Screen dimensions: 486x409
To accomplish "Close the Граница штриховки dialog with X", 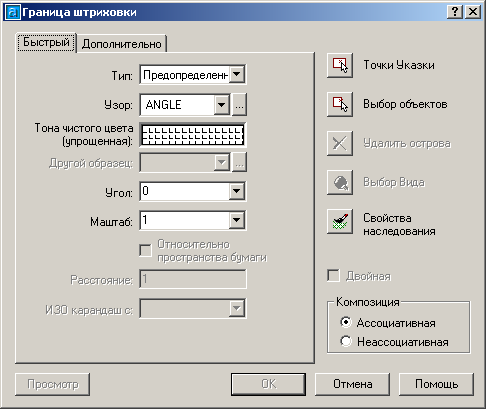I will point(473,12).
